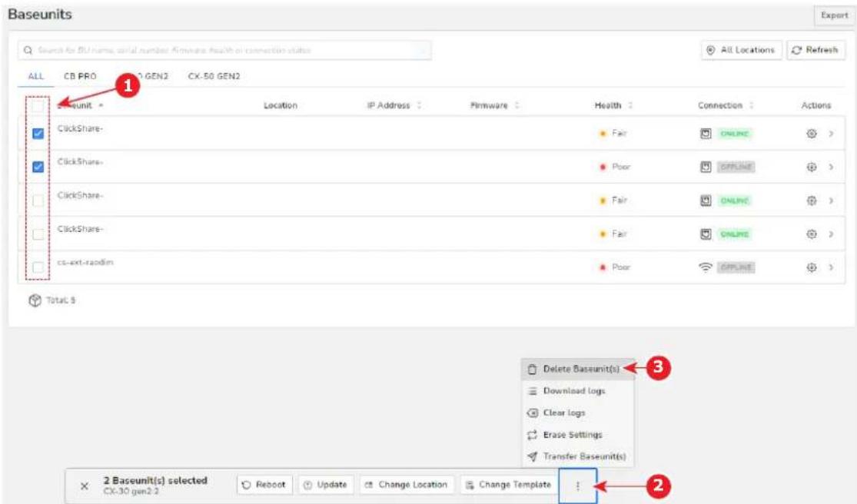Choose Transfer Baseunit(s) from the menu

point(578,456)
